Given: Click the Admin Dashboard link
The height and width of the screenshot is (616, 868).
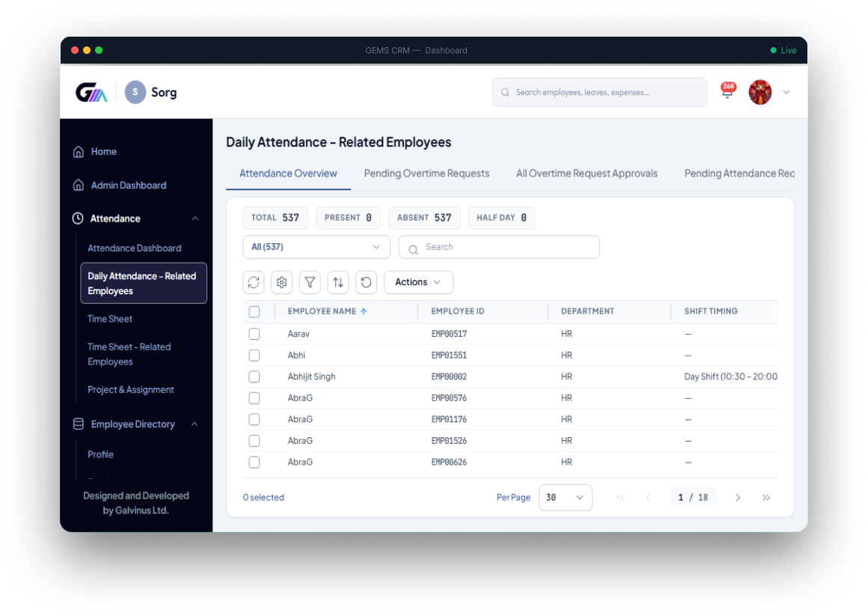Looking at the screenshot, I should [129, 185].
